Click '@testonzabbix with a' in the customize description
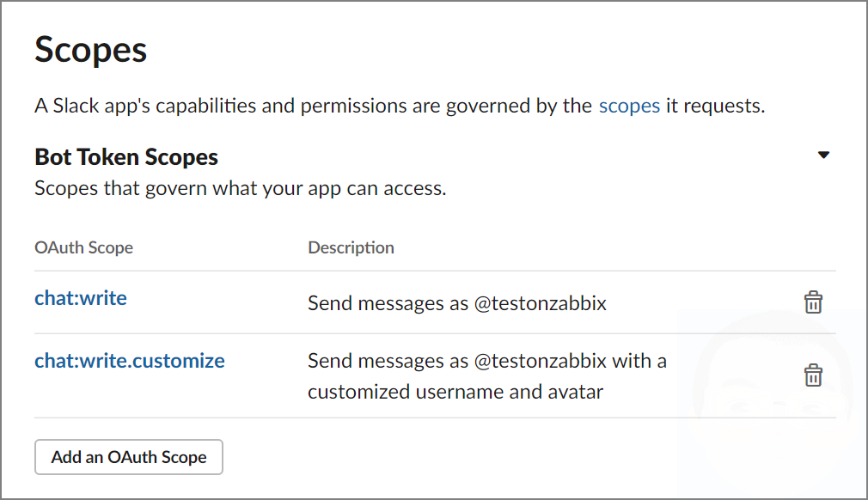Viewport: 868px width, 500px height. (x=570, y=361)
